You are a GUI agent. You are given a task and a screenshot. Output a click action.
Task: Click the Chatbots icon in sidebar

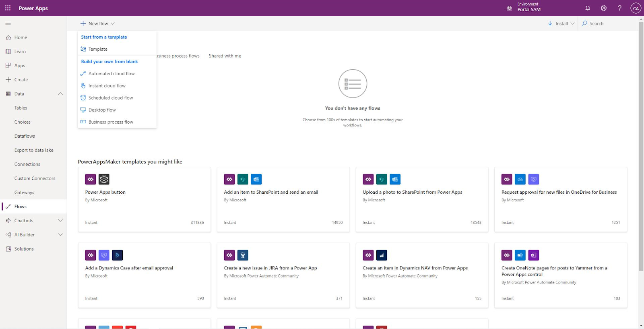click(8, 221)
